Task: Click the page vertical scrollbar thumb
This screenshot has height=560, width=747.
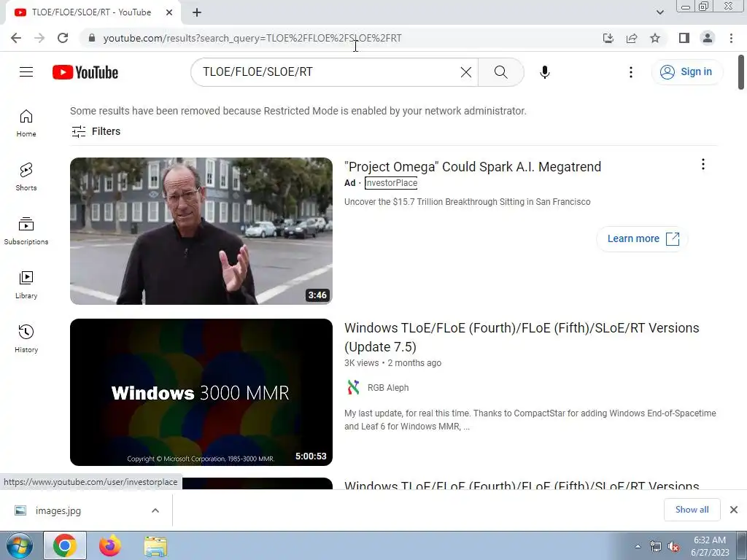Action: 741,72
